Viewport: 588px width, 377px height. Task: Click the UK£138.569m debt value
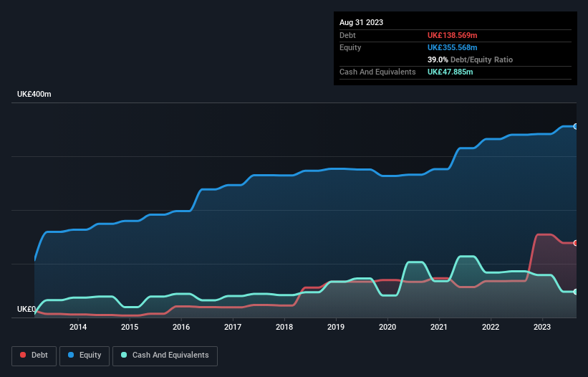click(452, 35)
